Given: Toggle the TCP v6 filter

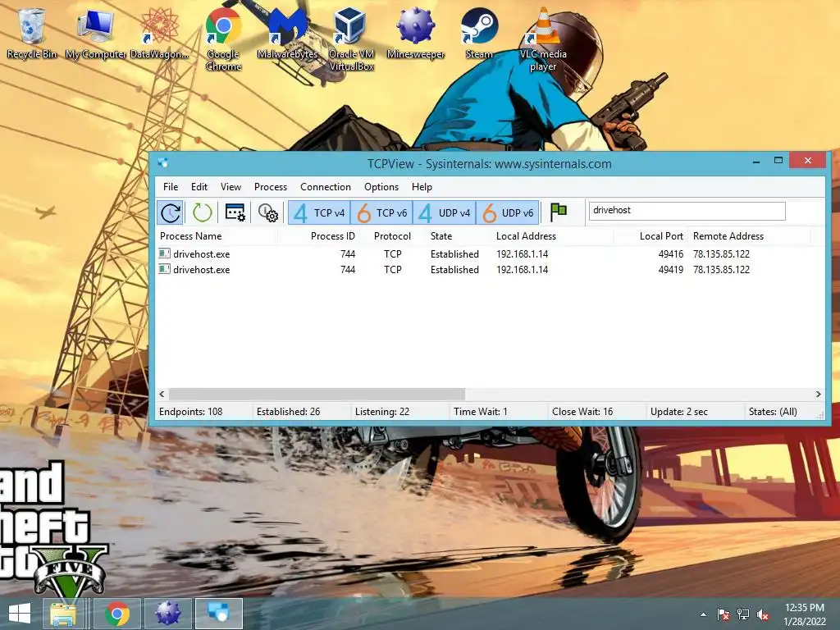Looking at the screenshot, I should coord(381,212).
